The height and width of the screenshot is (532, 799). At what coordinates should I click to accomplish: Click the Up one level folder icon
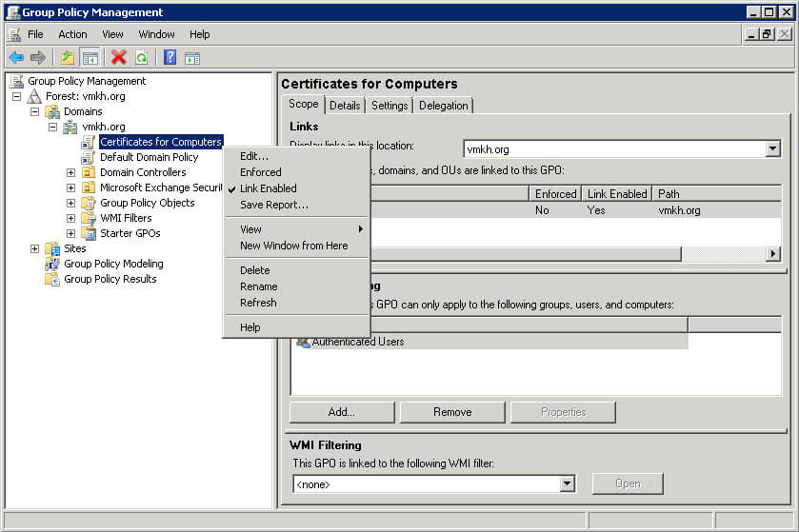(x=68, y=57)
